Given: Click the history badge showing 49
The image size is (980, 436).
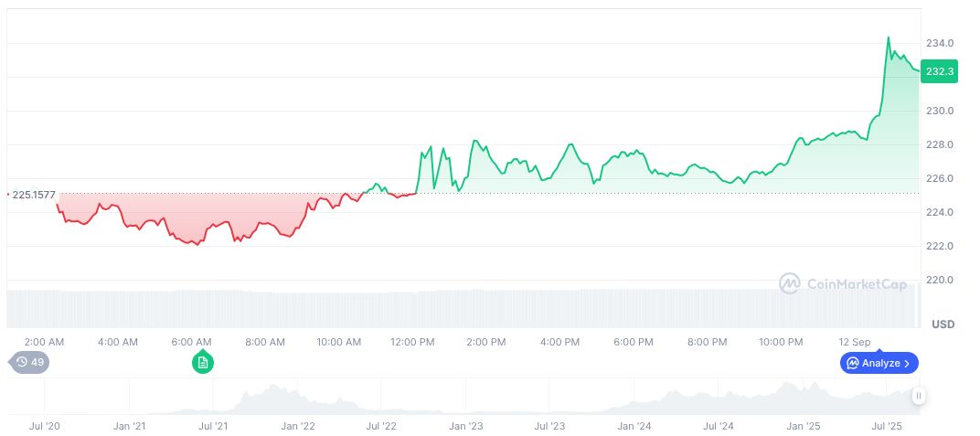Looking at the screenshot, I should coord(30,362).
